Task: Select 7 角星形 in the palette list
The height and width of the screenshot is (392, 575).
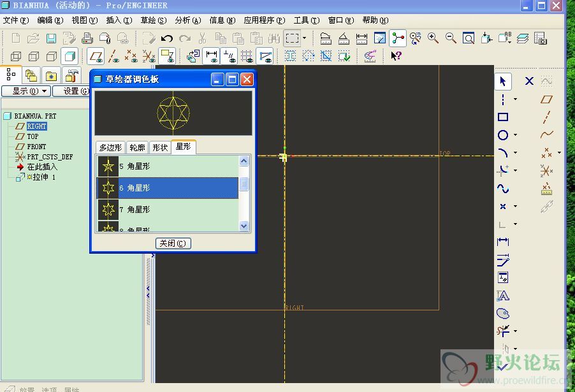Action: tap(168, 210)
